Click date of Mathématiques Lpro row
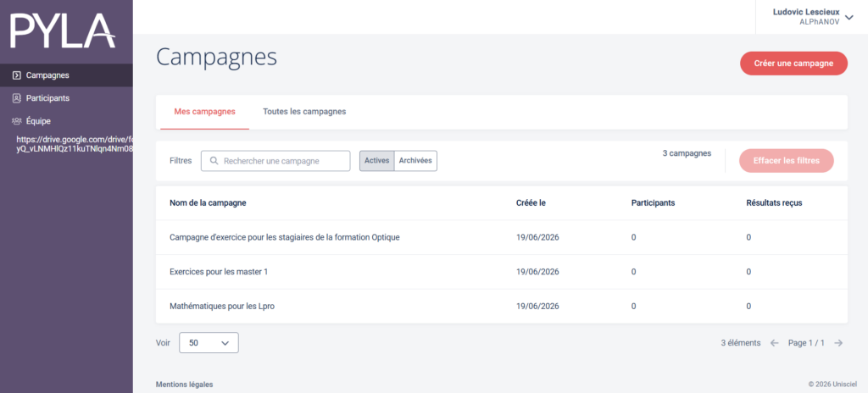Image resolution: width=868 pixels, height=393 pixels. coord(537,306)
